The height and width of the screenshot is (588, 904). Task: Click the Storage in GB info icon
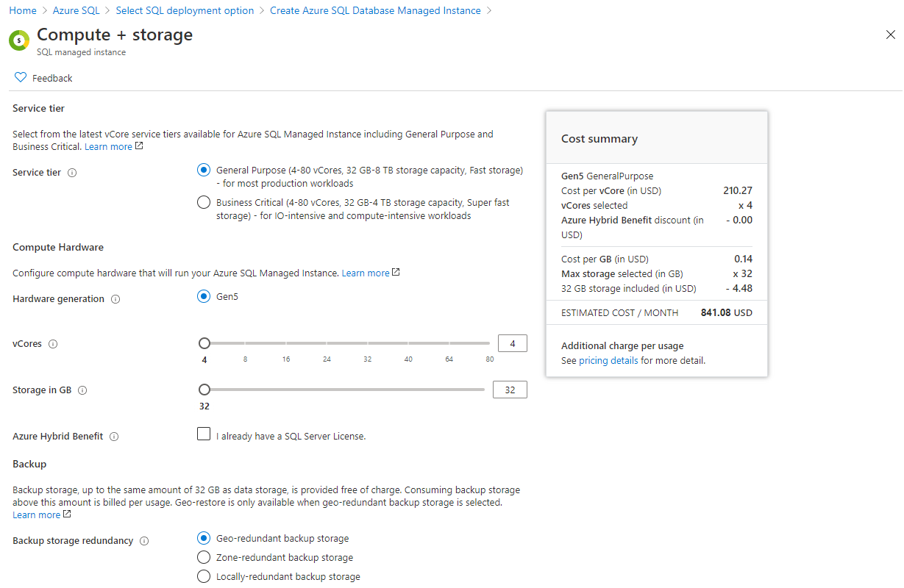pos(82,390)
